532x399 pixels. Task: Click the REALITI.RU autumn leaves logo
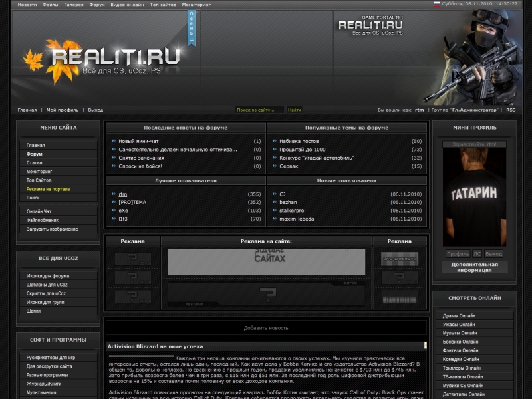tap(101, 61)
